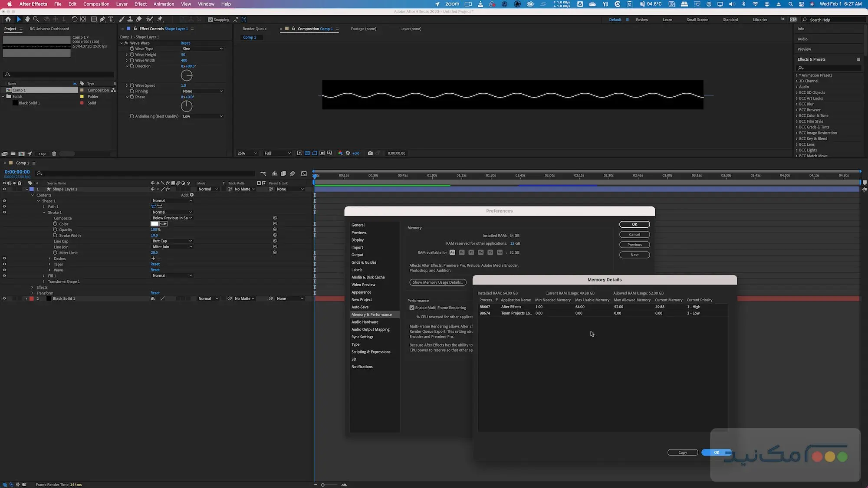Select the Clone Stamp tool
This screenshot has height=488, width=868.
point(130,19)
